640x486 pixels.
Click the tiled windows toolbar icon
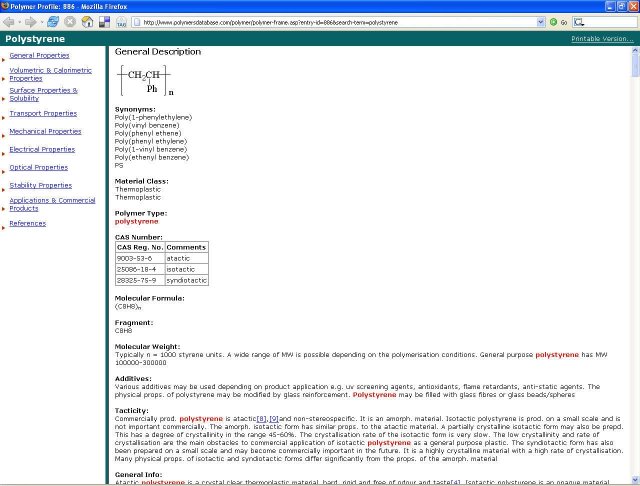tap(104, 22)
